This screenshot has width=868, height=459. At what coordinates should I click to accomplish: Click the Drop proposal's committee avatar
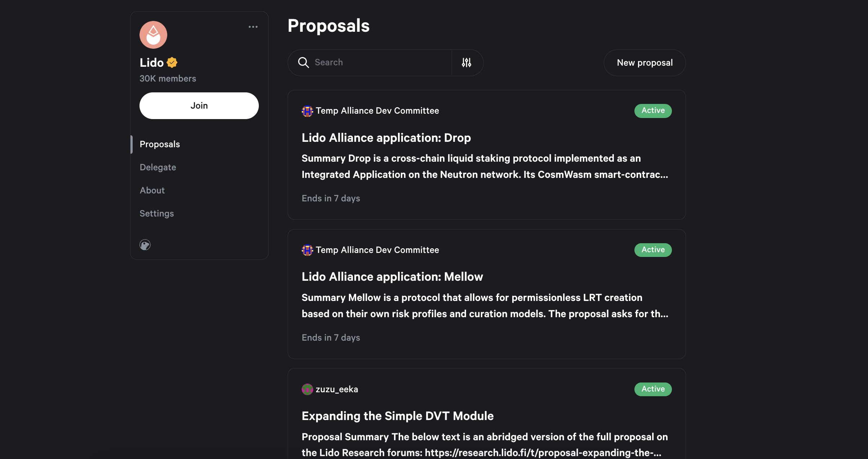(307, 111)
